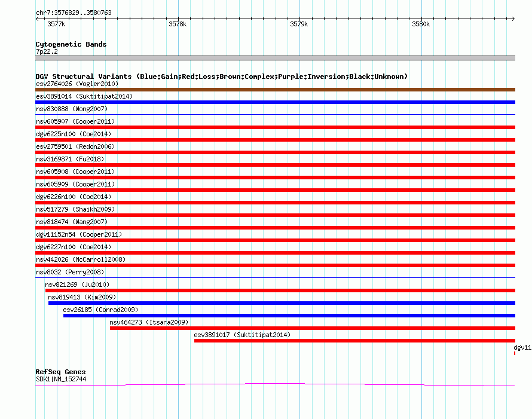The height and width of the screenshot is (419, 532).
Task: Open variant esv3891017 (Suktitipat2014) label
Action: coord(242,335)
